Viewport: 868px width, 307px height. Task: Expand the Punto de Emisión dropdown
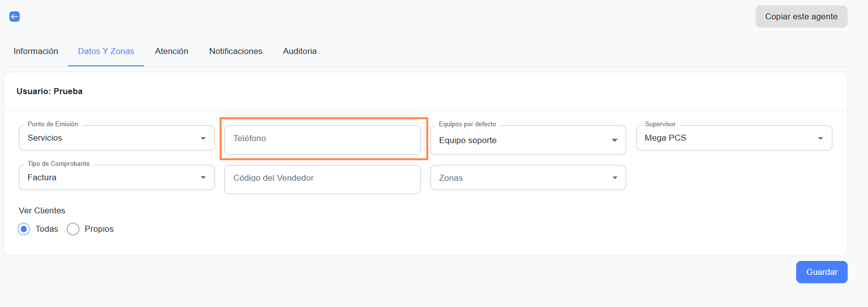tap(116, 138)
